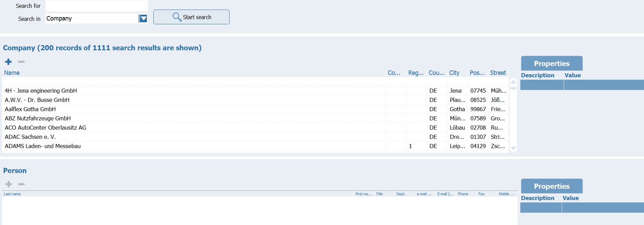
Task: Focus the Search for input field
Action: tap(97, 6)
